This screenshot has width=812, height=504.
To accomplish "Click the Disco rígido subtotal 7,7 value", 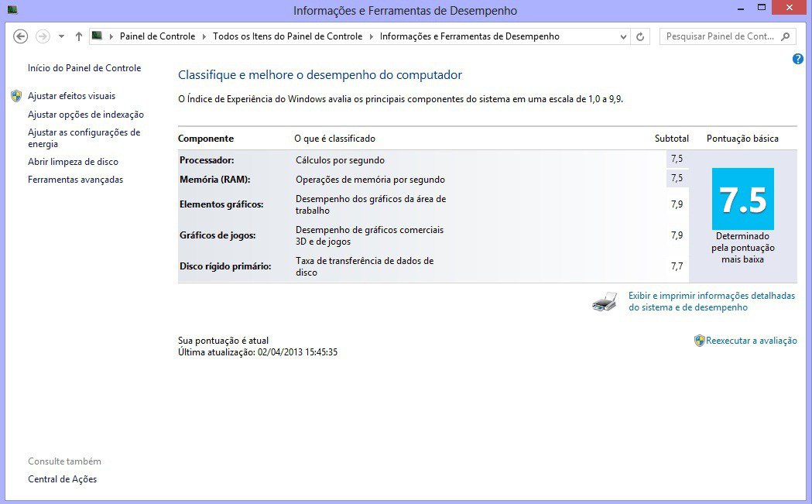I will pyautogui.click(x=677, y=266).
